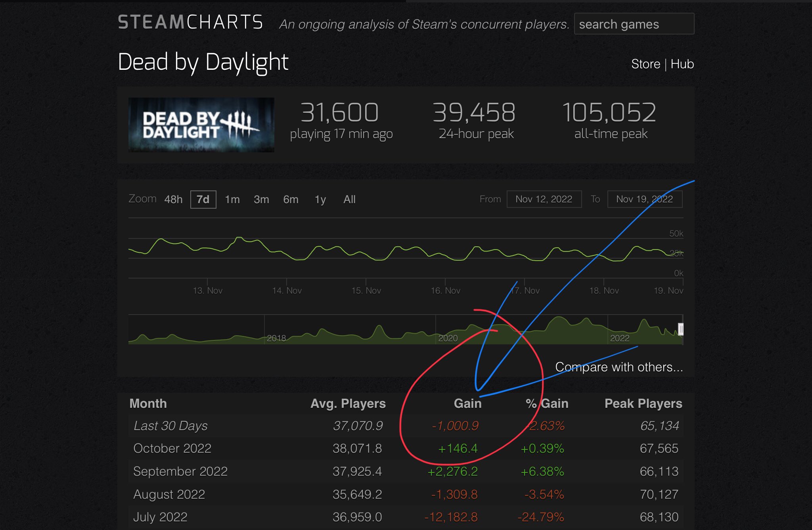Click the search games box
812x530 pixels.
click(634, 24)
